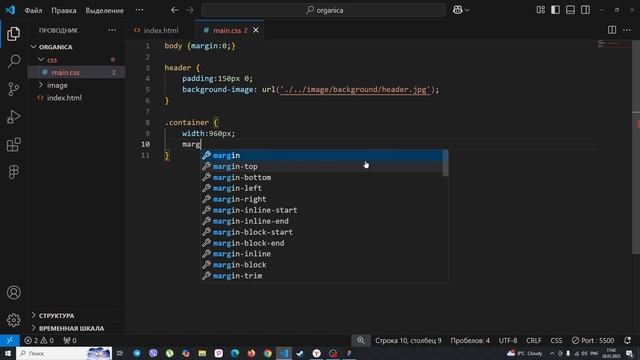Screen dimensions: 640x360
Task: Split the editor to the right
Action: tap(612, 30)
